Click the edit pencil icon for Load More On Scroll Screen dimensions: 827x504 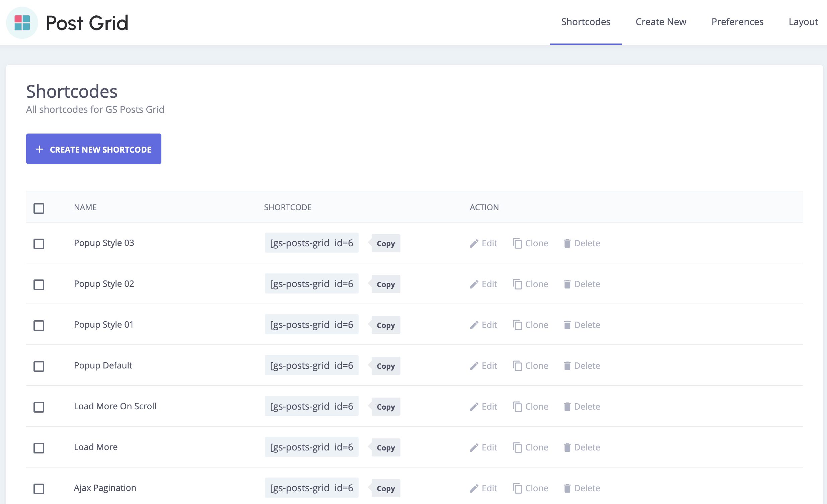click(474, 407)
